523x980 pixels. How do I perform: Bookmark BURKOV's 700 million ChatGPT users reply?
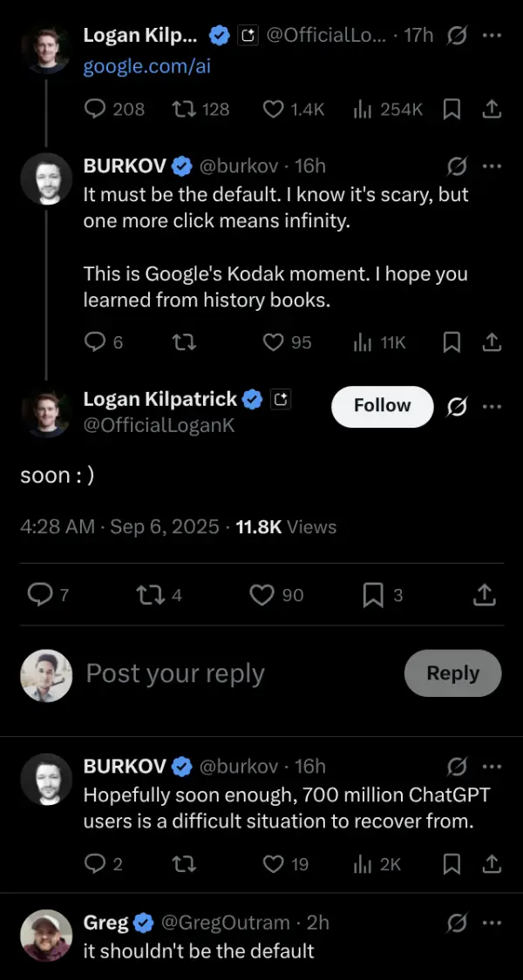(452, 863)
